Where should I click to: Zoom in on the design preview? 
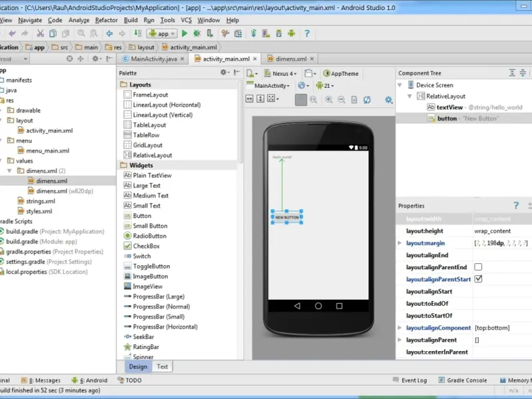(x=329, y=100)
